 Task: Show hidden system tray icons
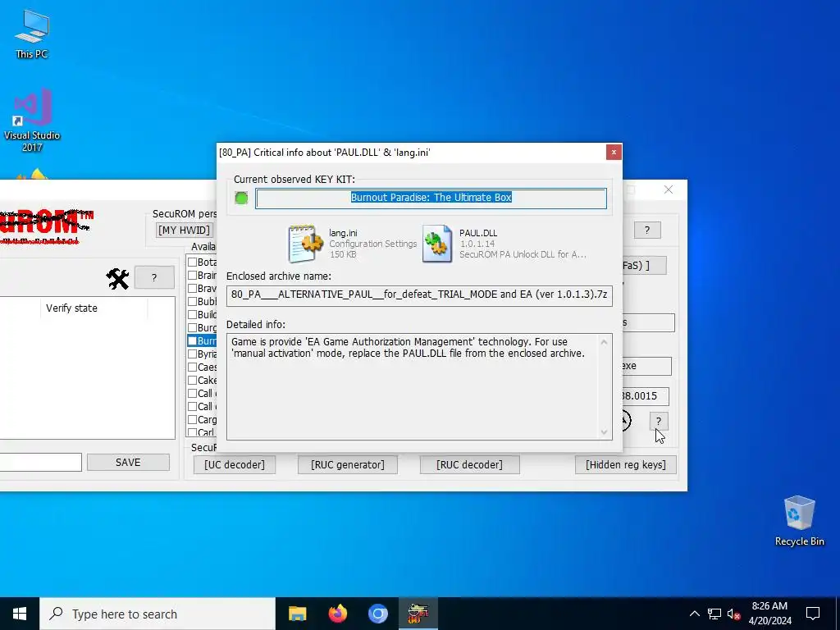(694, 614)
